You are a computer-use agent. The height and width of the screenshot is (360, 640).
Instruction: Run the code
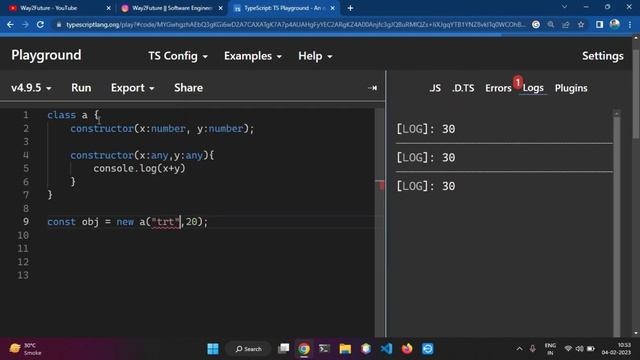tap(81, 88)
